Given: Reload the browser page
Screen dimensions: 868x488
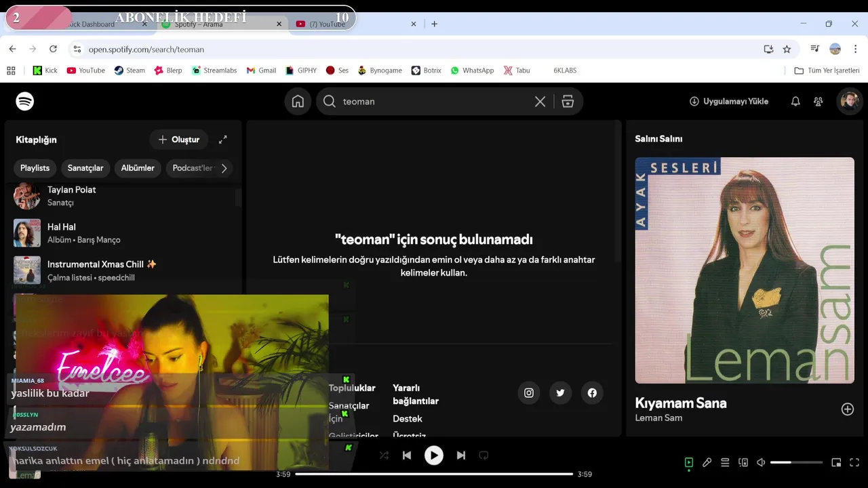Looking at the screenshot, I should (53, 49).
